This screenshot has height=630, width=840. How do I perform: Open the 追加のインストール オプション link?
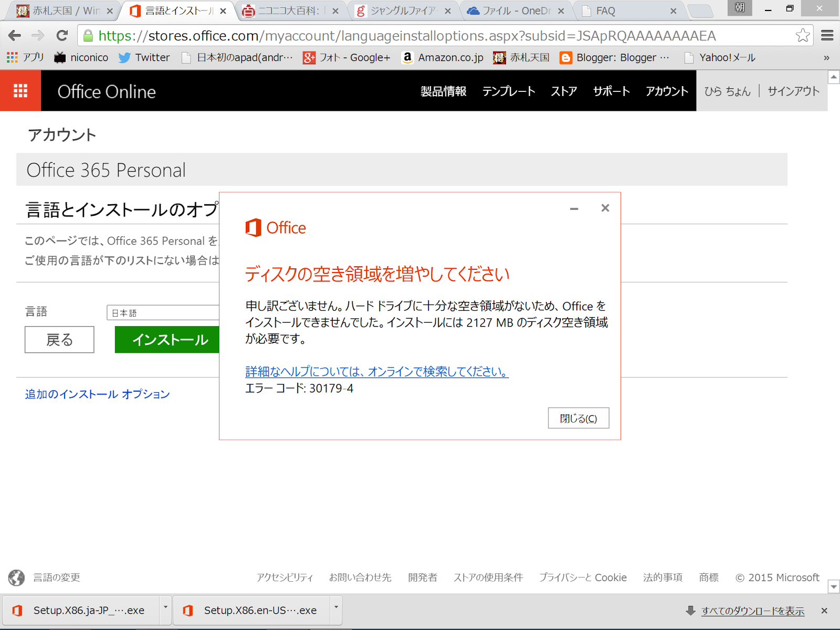click(x=98, y=394)
